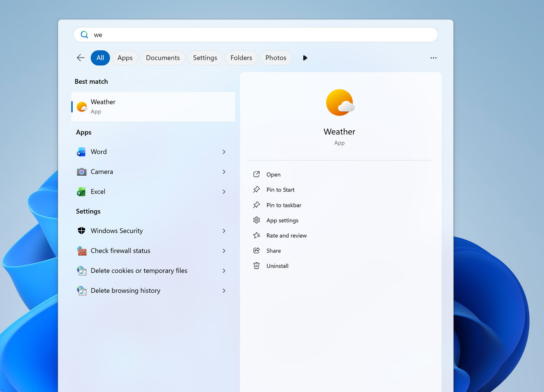Open the three-dot more options menu

pyautogui.click(x=433, y=58)
